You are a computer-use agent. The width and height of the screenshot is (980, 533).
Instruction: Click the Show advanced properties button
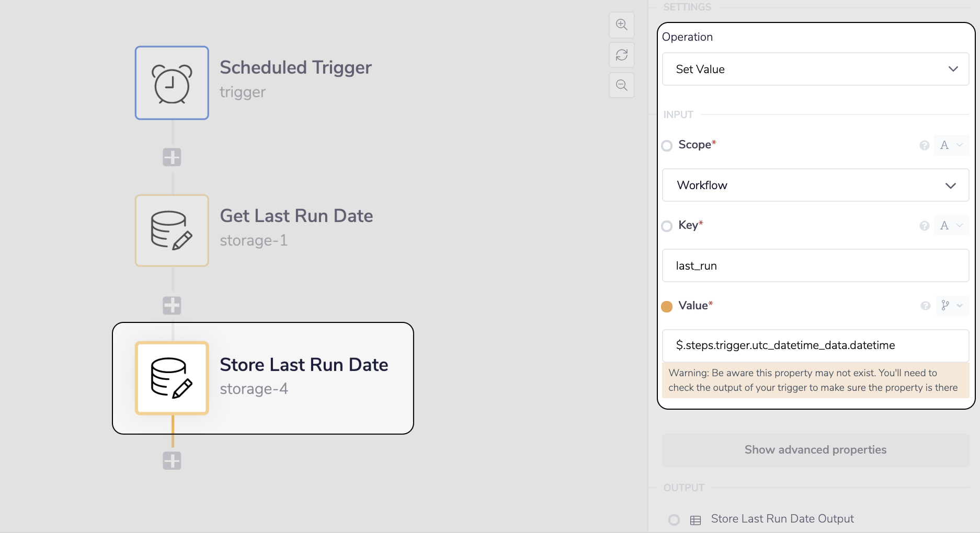[815, 449]
